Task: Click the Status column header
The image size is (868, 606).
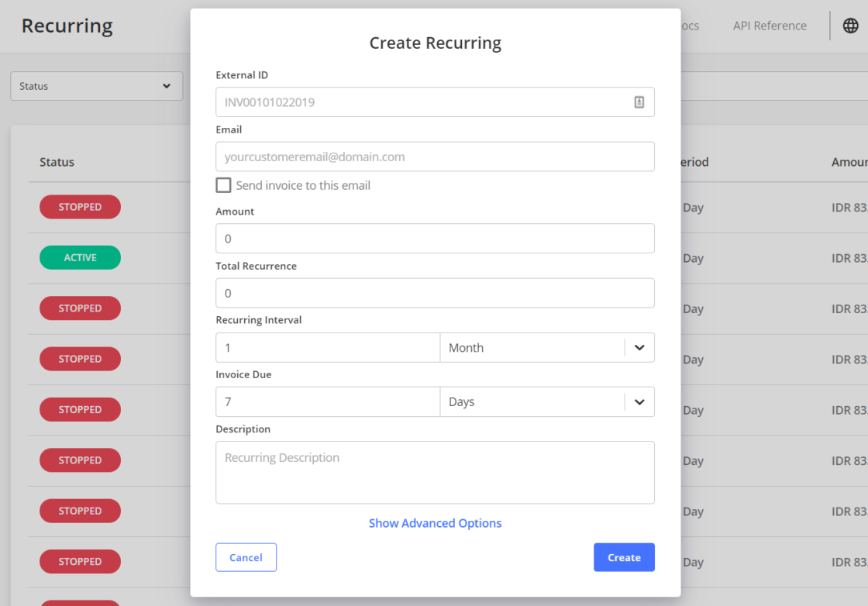Action: tap(57, 162)
